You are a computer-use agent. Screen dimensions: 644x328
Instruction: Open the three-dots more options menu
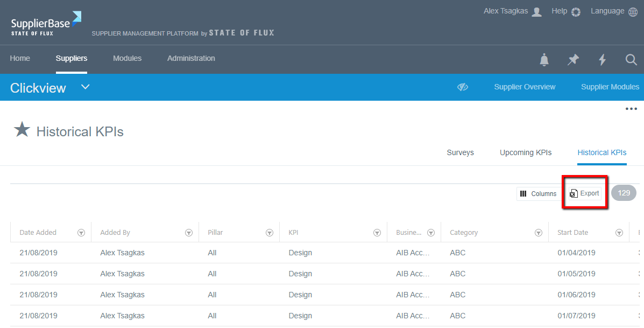click(x=631, y=109)
